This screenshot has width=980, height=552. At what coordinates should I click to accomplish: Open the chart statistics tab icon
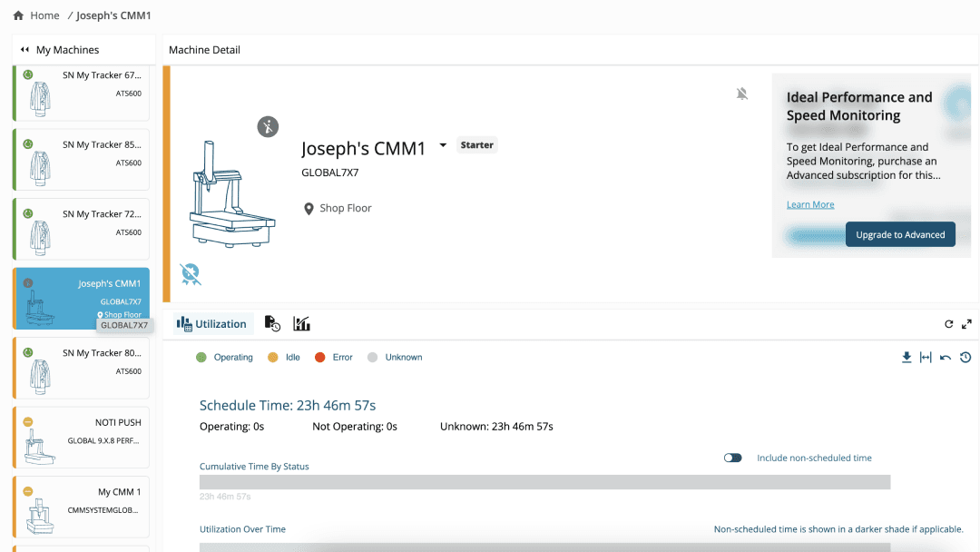coord(302,324)
